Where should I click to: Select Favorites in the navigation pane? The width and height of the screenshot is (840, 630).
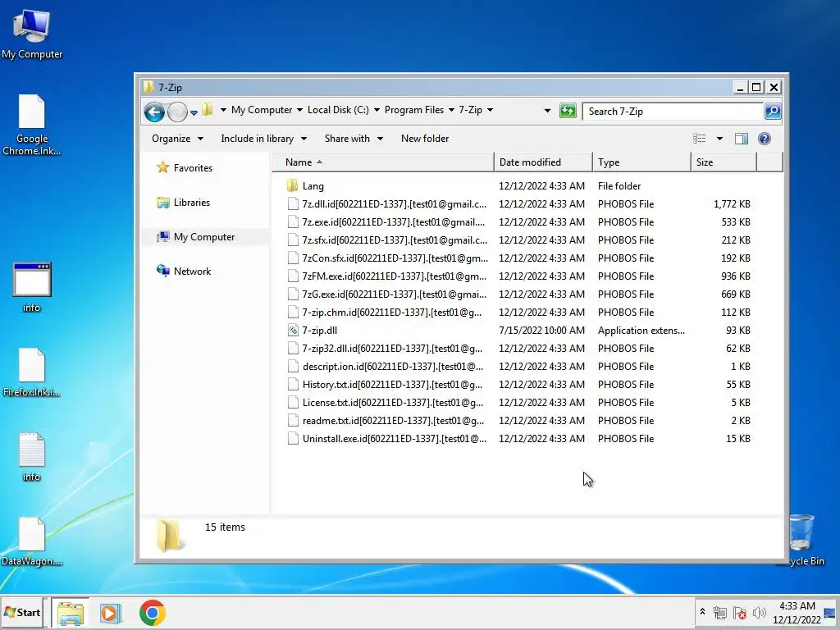pos(185,167)
